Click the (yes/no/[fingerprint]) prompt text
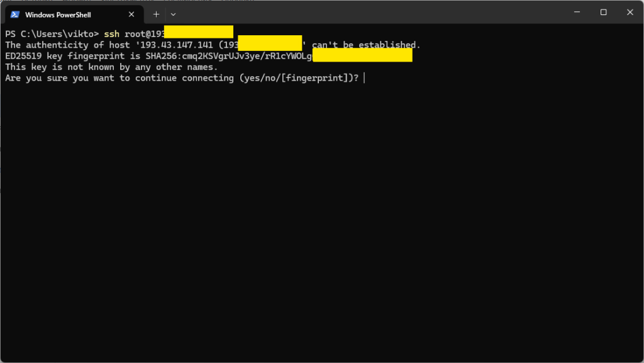 299,78
